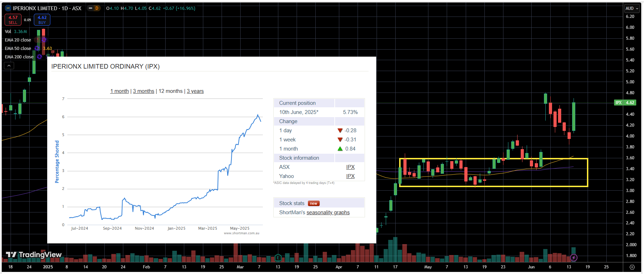Screen dimensions: 644x274
Task: Click the red new badge
Action: [314, 203]
